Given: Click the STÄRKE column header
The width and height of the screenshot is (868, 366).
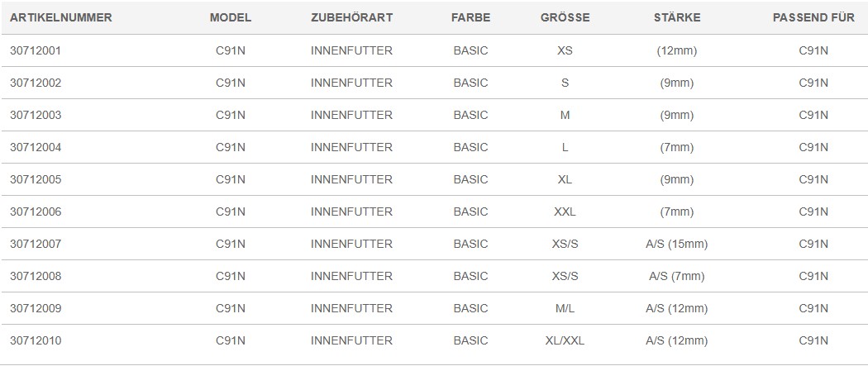Looking at the screenshot, I should coord(676,17).
